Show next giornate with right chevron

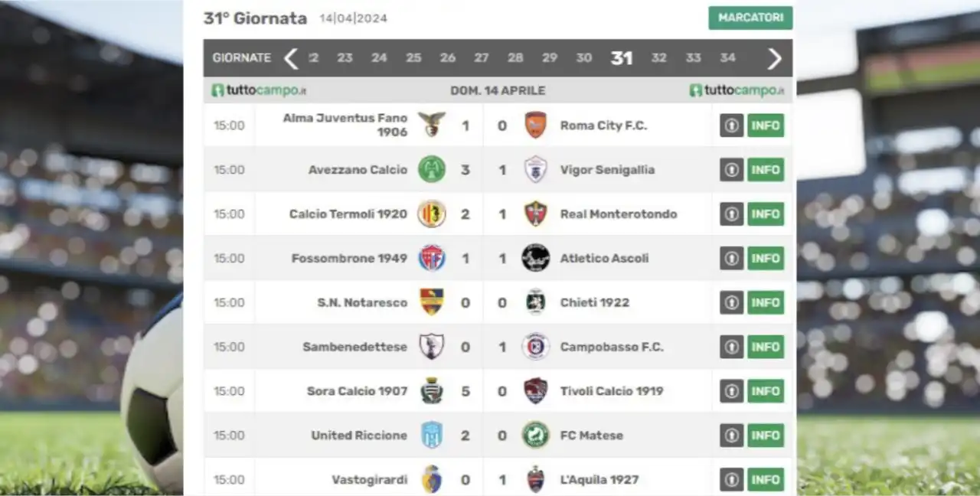775,58
